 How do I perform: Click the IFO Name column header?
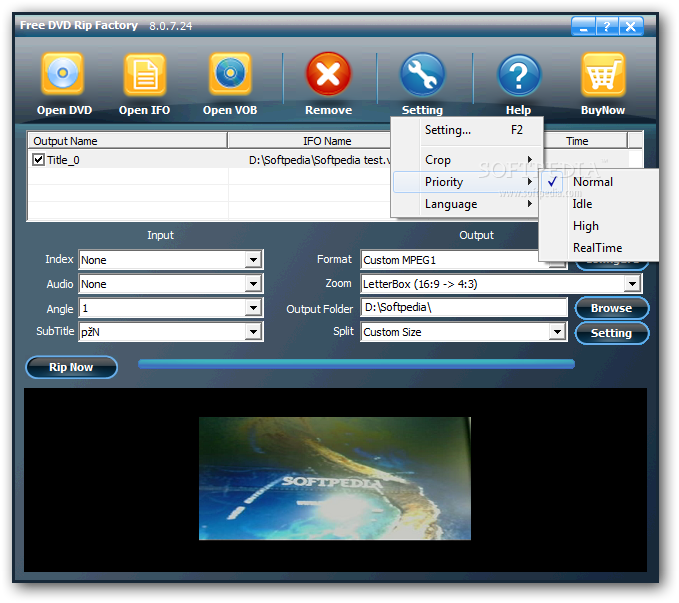click(x=309, y=141)
